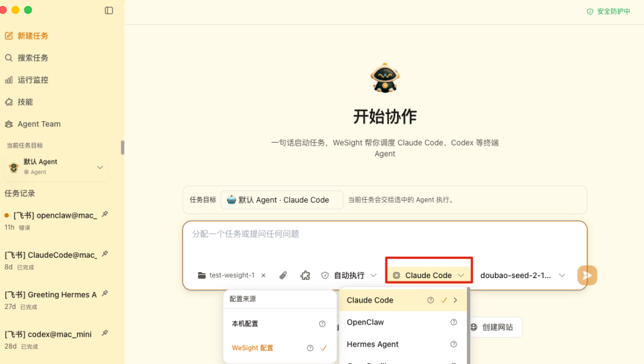
Task: Pin the codex@mac_mini task
Action: [105, 333]
